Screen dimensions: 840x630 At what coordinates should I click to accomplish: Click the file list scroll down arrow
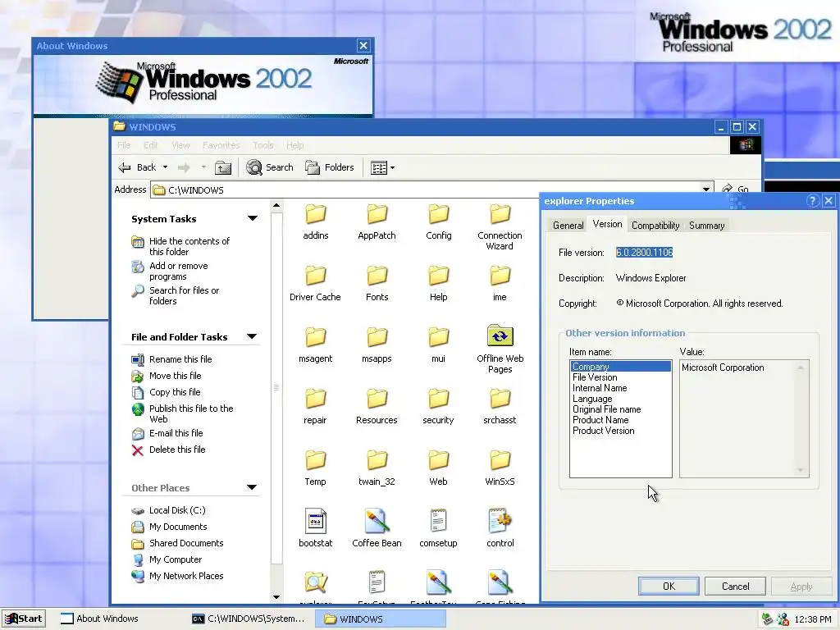coord(276,597)
